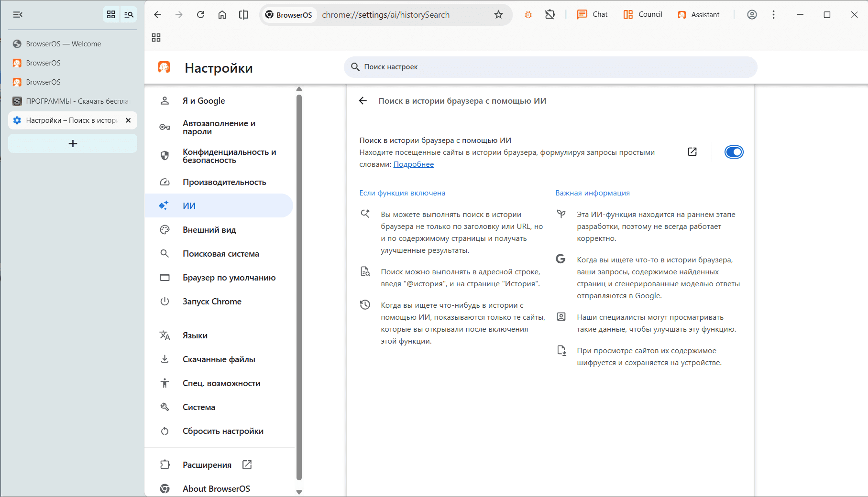Focus the Поиск настроек search field

[550, 67]
